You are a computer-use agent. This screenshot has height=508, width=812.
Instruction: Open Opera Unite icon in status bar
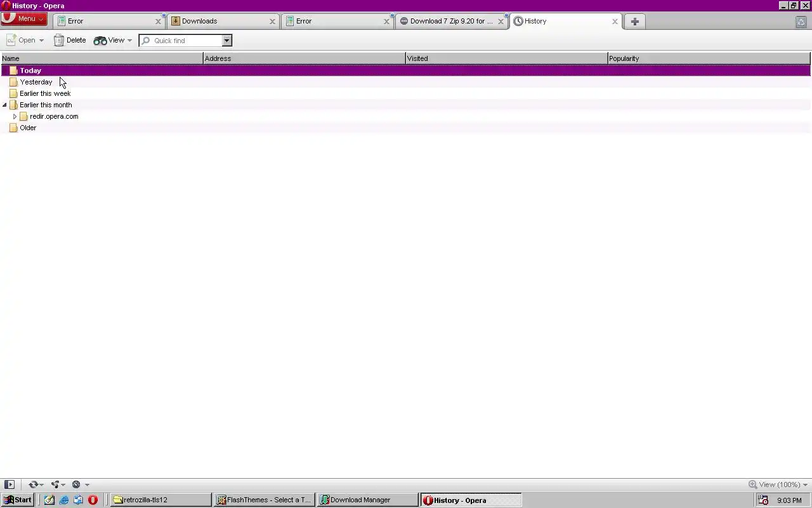pos(55,485)
